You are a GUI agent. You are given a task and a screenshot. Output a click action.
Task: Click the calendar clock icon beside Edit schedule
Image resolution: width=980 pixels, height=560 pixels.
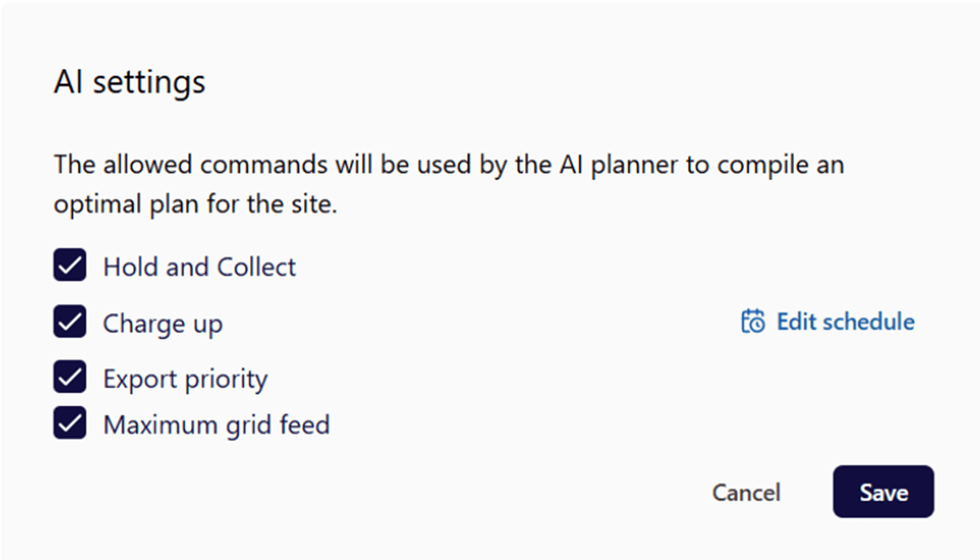pos(753,322)
